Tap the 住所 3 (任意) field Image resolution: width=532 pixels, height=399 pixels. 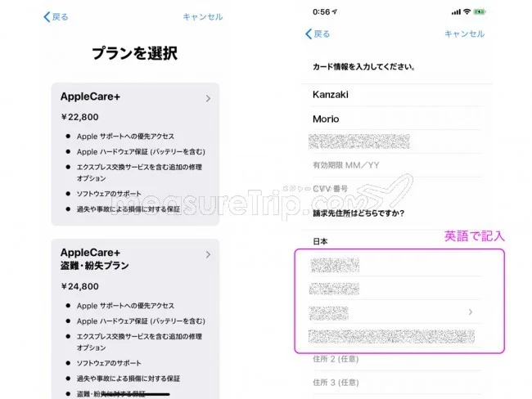click(397, 383)
